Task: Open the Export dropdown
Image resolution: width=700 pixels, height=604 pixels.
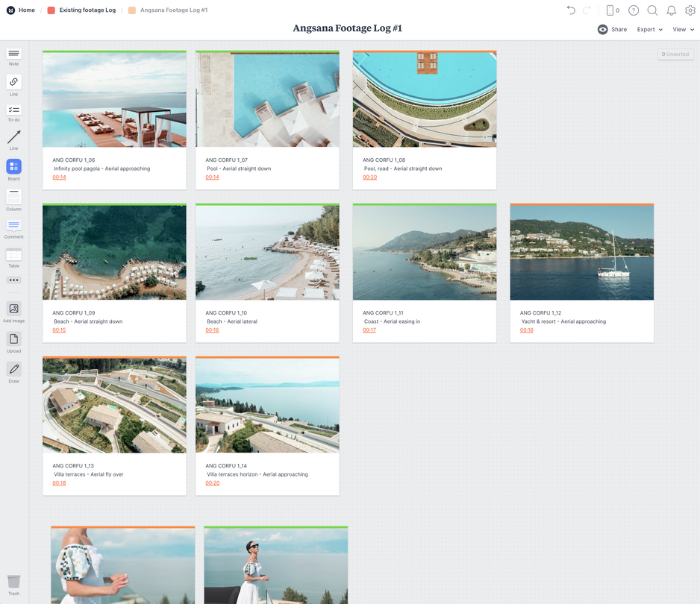Action: point(647,29)
